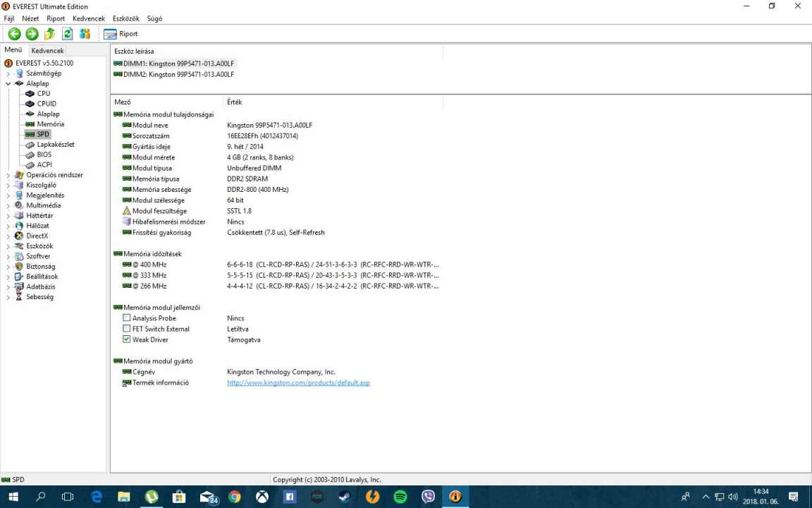Screen dimensions: 812x508
Task: Open the Riport report wizard button
Action: 121,34
